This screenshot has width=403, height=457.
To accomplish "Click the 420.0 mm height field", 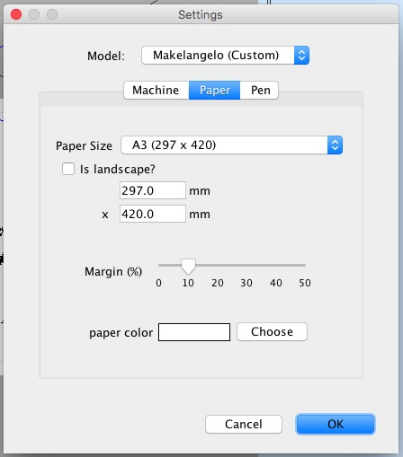I will pos(153,214).
